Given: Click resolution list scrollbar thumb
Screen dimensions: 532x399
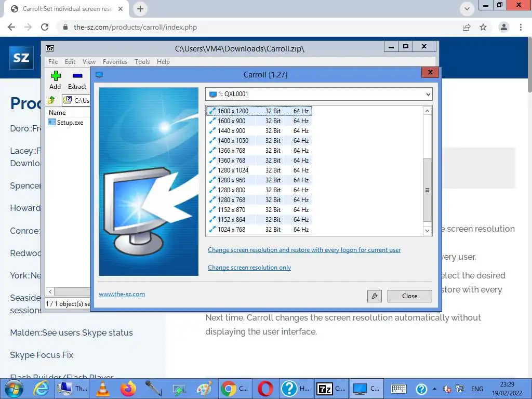Looking at the screenshot, I should (427, 190).
